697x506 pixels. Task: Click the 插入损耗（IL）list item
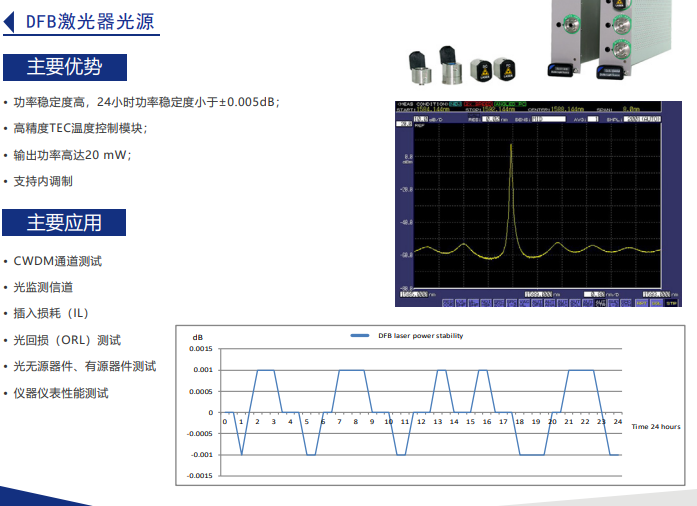[57, 314]
